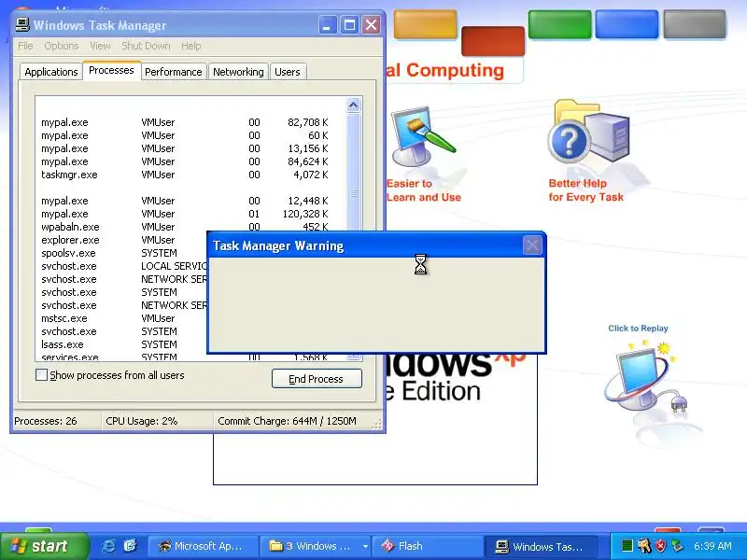Click the Task Manager resize grip
The height and width of the screenshot is (560, 747).
point(377,424)
